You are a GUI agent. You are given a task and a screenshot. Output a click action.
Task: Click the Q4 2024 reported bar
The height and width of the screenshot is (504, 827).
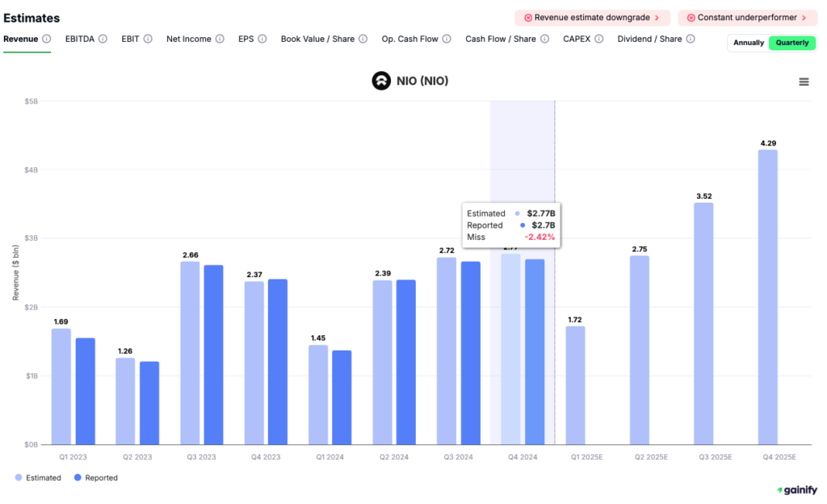[x=535, y=351]
